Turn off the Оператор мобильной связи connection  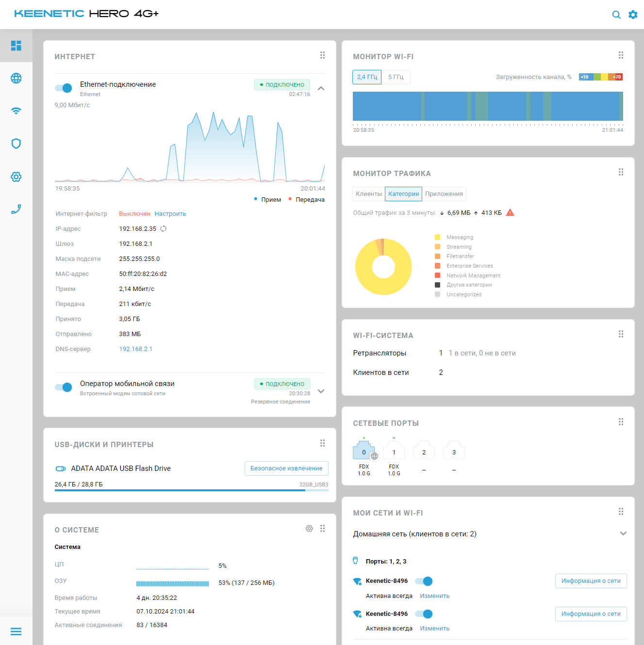tap(63, 387)
